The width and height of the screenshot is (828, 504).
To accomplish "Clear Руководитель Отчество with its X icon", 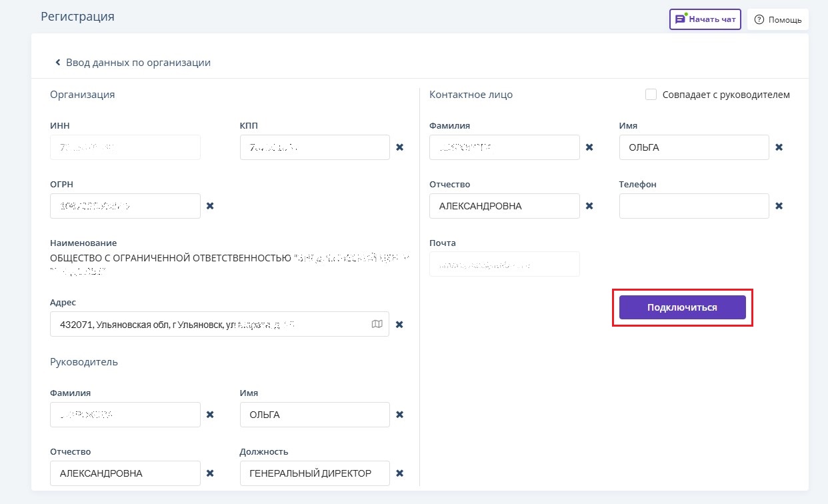I will [x=210, y=473].
